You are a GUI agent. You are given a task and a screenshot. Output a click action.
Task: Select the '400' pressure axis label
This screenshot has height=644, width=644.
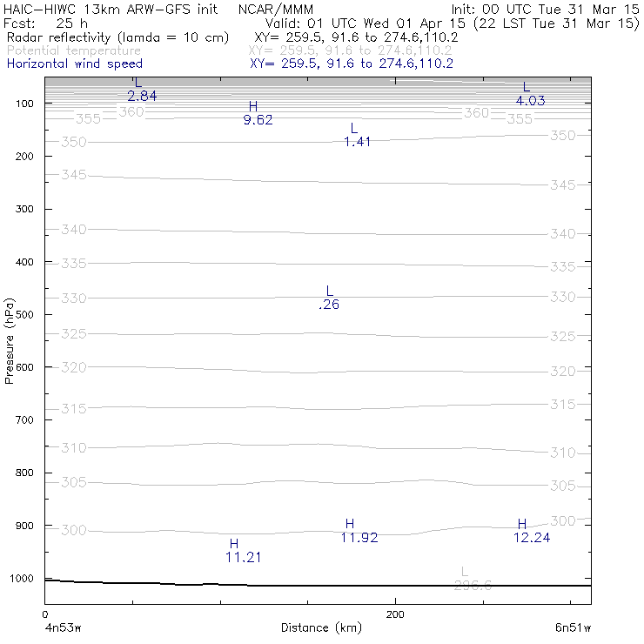click(x=24, y=262)
